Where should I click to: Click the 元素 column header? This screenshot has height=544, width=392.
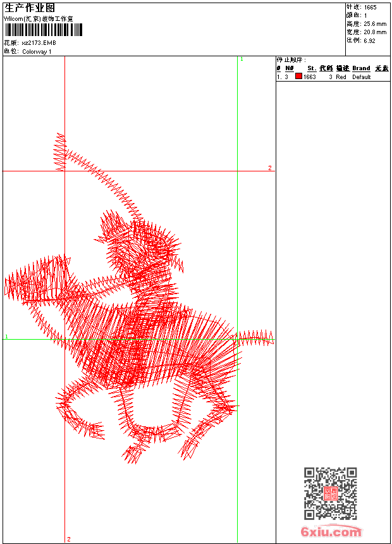[x=382, y=68]
